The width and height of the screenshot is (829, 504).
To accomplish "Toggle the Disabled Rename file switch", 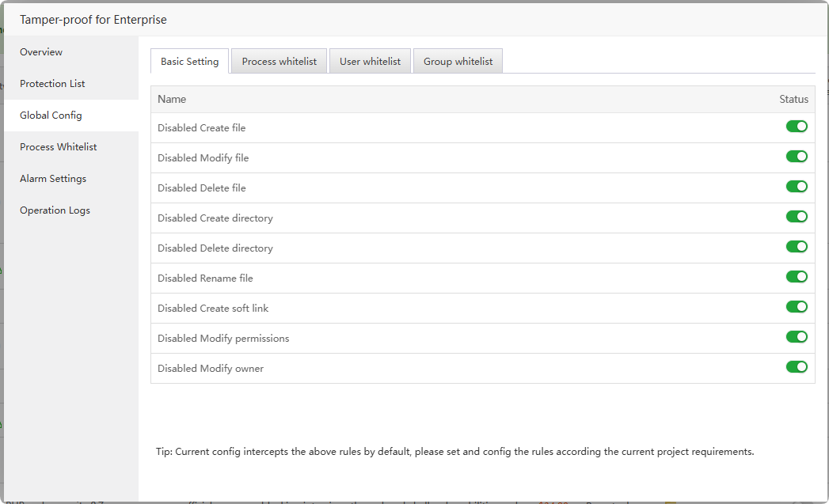I will (797, 277).
